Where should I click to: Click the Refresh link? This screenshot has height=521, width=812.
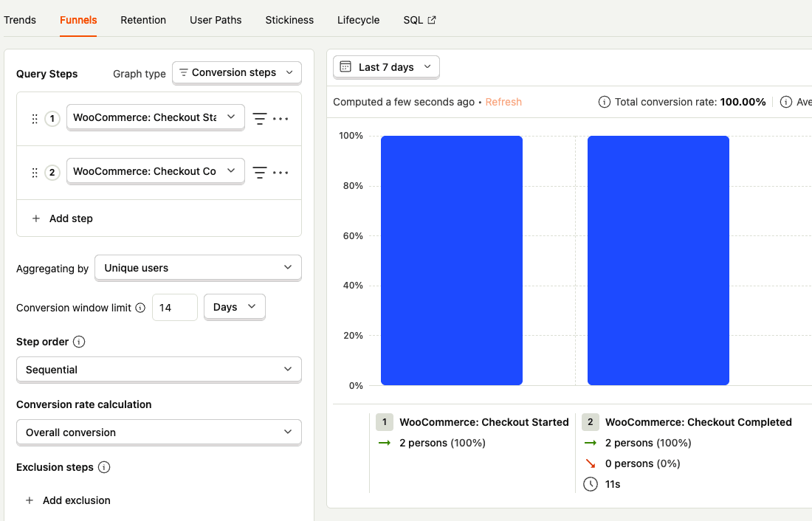pyautogui.click(x=503, y=102)
